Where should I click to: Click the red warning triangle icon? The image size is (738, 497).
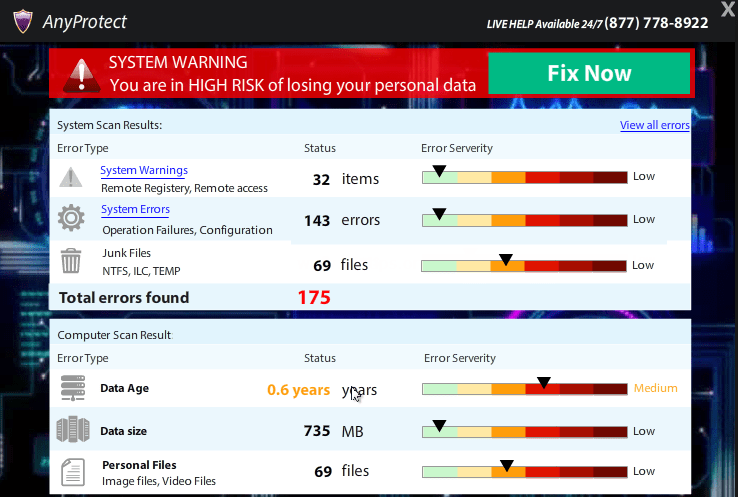coord(81,75)
